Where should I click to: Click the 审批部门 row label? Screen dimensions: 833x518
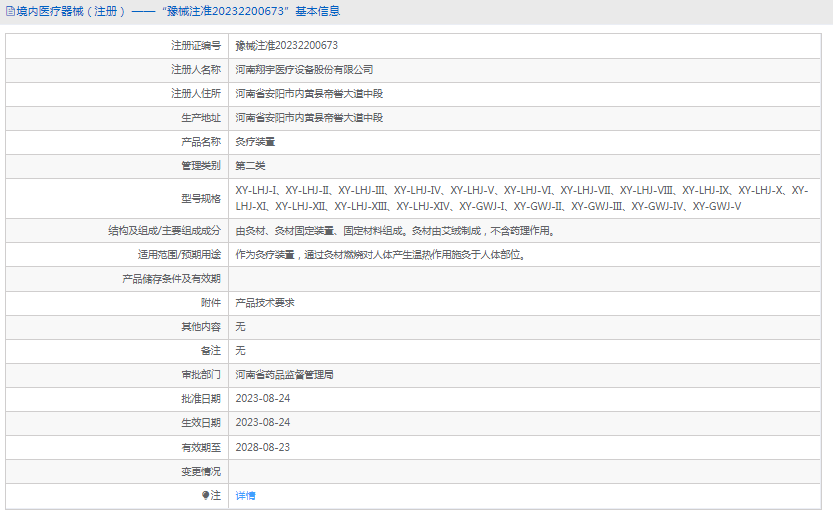[201, 375]
